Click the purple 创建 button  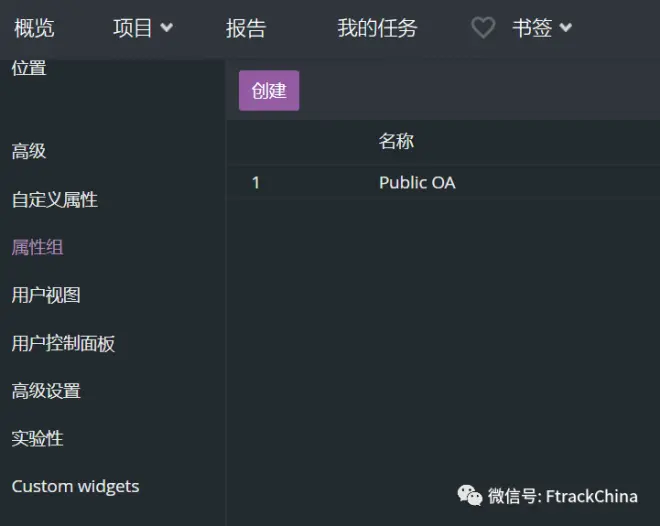coord(269,90)
